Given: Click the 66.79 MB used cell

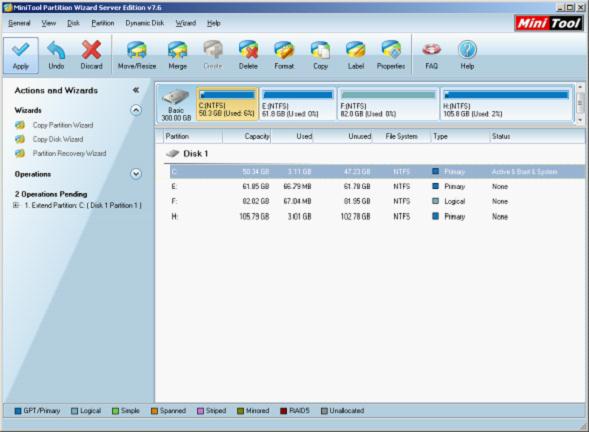Looking at the screenshot, I should pos(298,186).
